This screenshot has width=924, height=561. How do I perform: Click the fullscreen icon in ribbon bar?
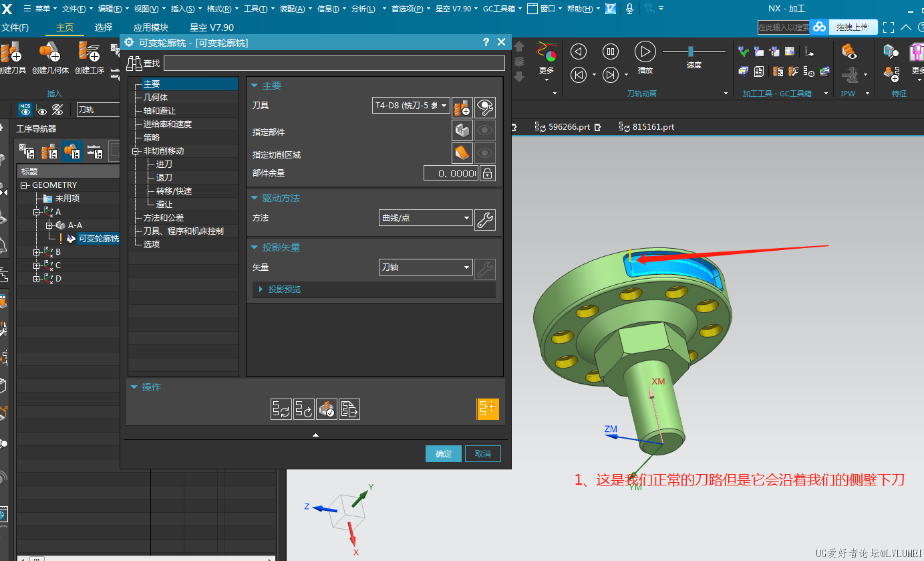[x=889, y=27]
